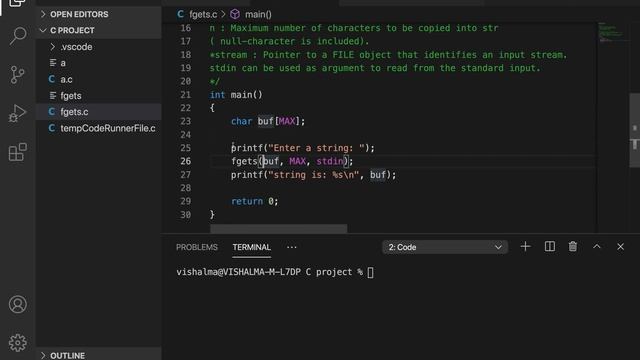Close the terminal panel
Viewport: 640px width, 360px height.
click(x=620, y=247)
